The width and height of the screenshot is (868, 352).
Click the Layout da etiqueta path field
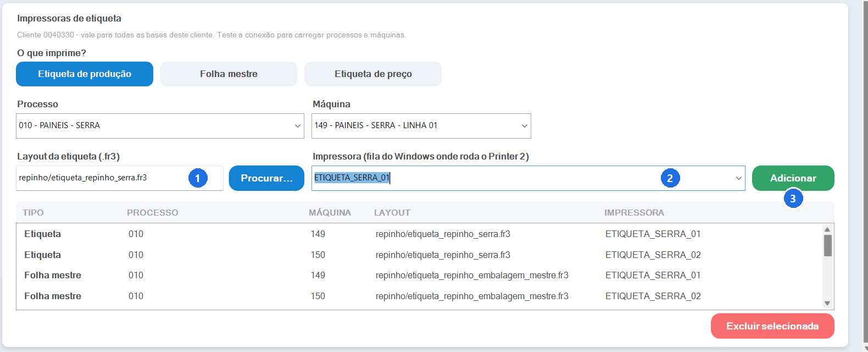[120, 178]
